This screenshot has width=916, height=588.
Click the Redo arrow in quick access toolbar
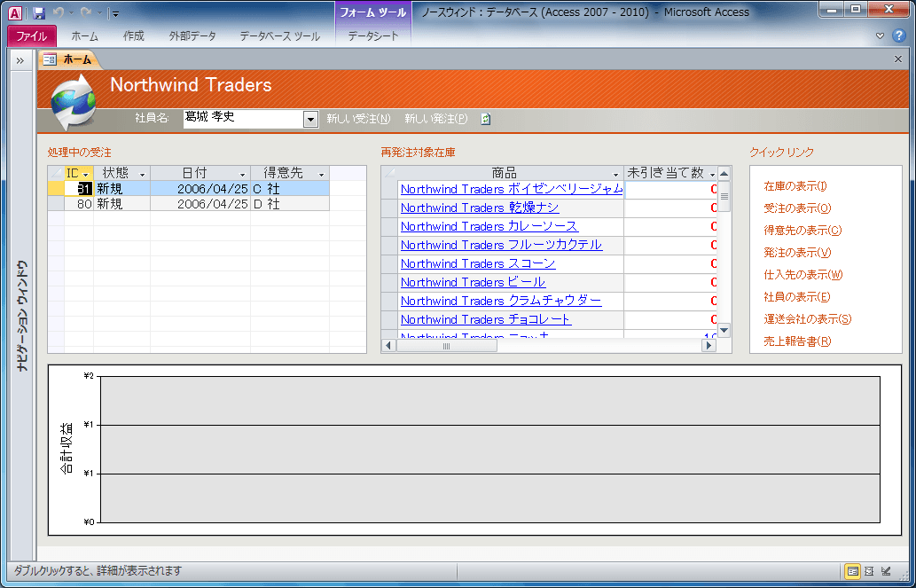(x=86, y=12)
